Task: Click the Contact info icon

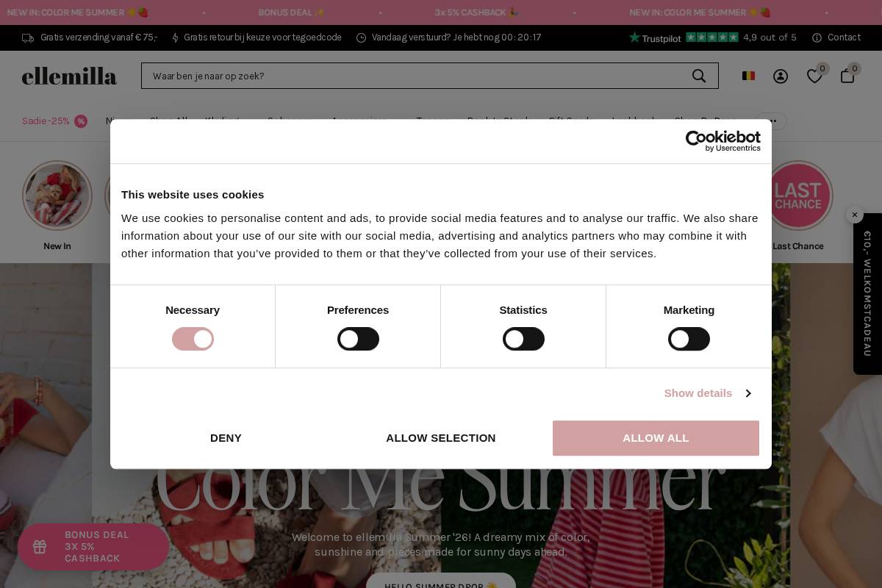Action: pos(817,37)
